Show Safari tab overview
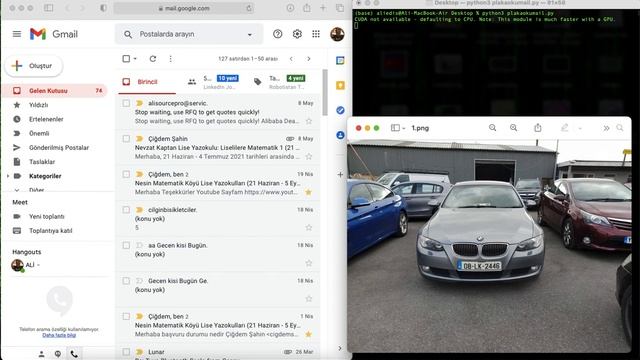This screenshot has width=640, height=360. (340, 8)
